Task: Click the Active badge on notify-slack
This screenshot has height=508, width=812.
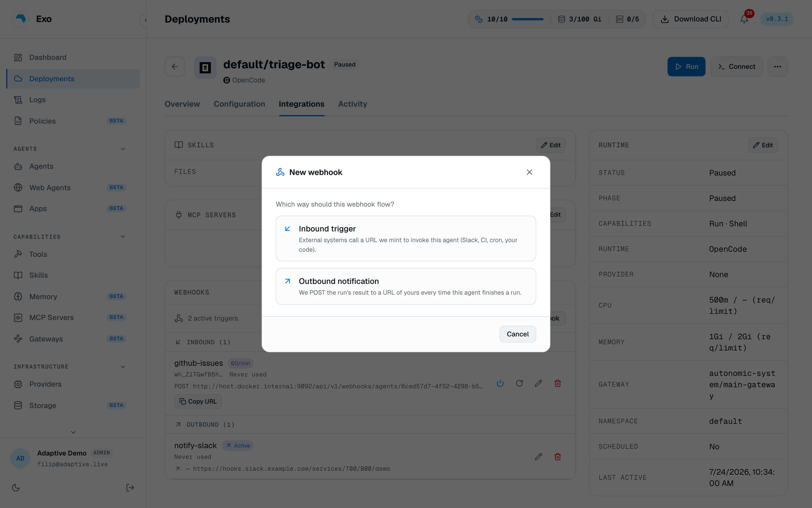Action: pyautogui.click(x=238, y=446)
